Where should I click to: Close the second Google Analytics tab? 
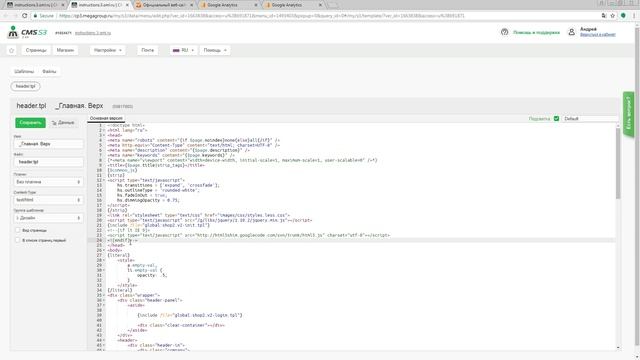320,5
